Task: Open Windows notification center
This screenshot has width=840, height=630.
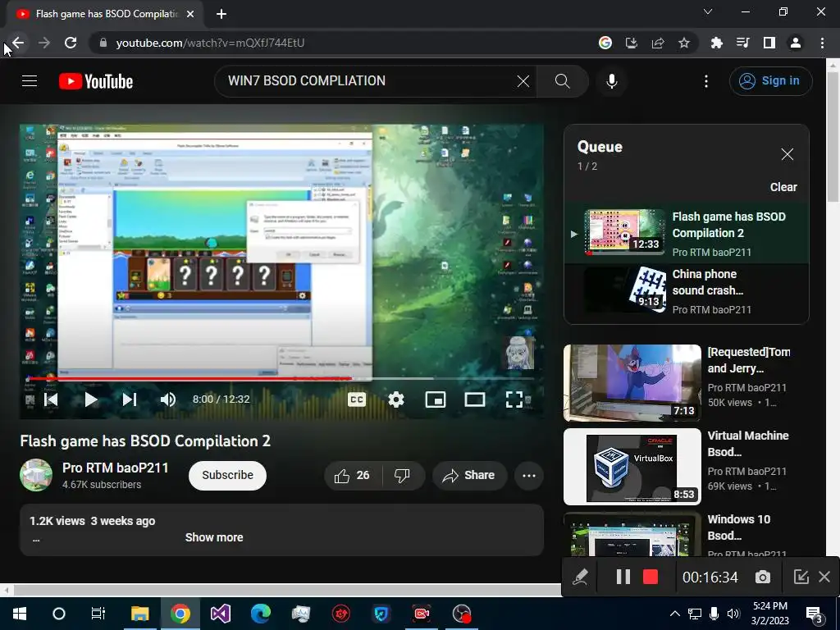Action: (x=815, y=614)
